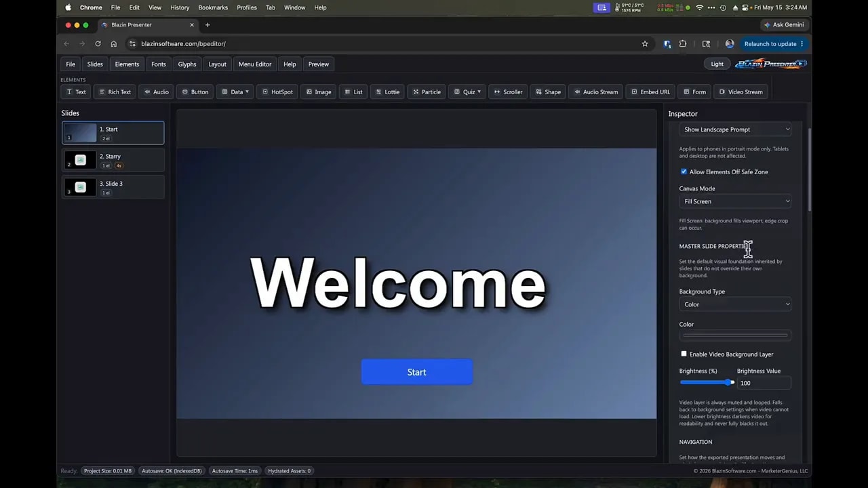Open the Bitwarden extension icon
Screen dimensions: 868x488
coord(667,43)
